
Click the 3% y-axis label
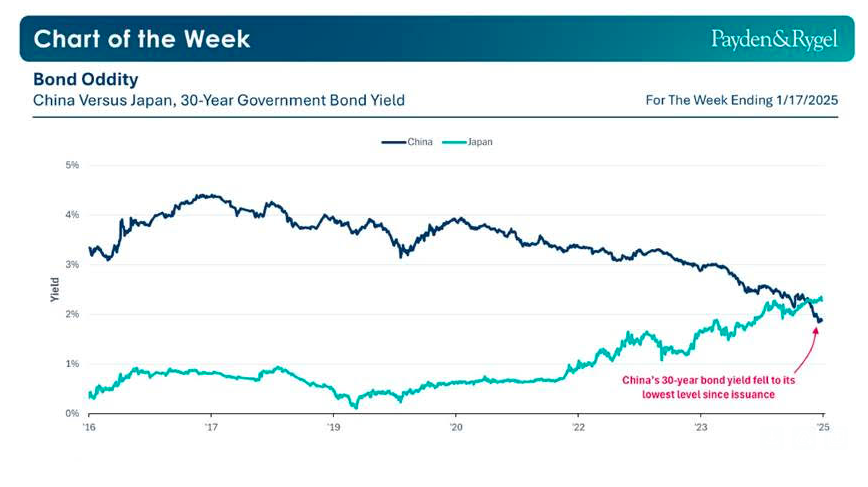tap(71, 264)
